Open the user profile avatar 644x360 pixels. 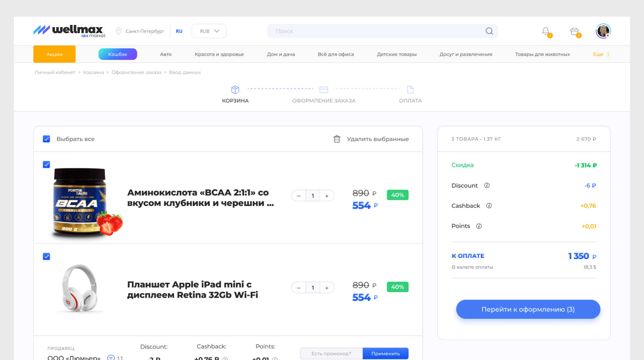coord(603,31)
